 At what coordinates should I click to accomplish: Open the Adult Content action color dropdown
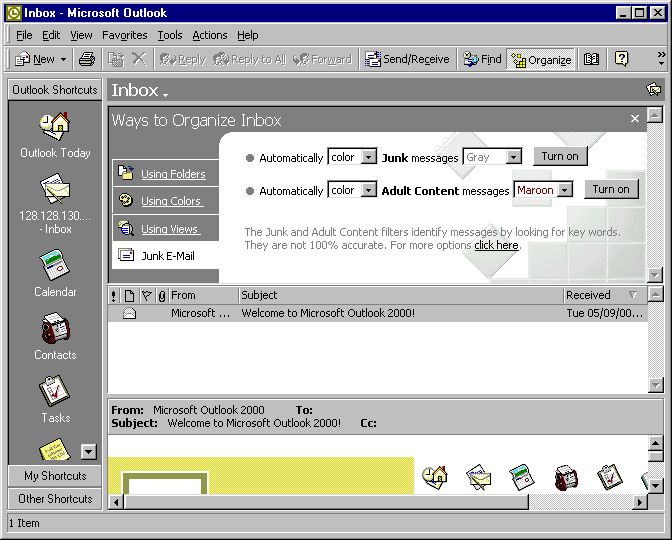(369, 190)
